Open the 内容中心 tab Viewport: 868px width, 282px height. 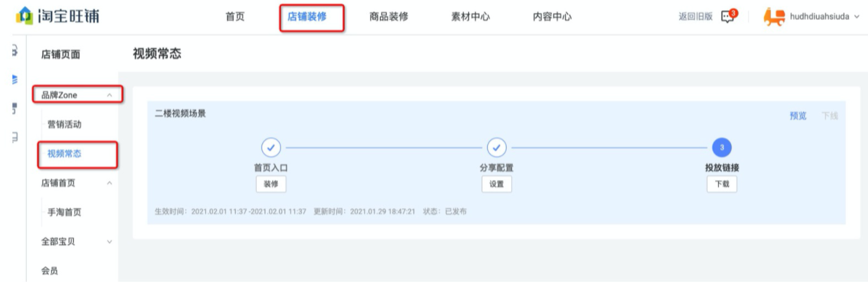[552, 17]
